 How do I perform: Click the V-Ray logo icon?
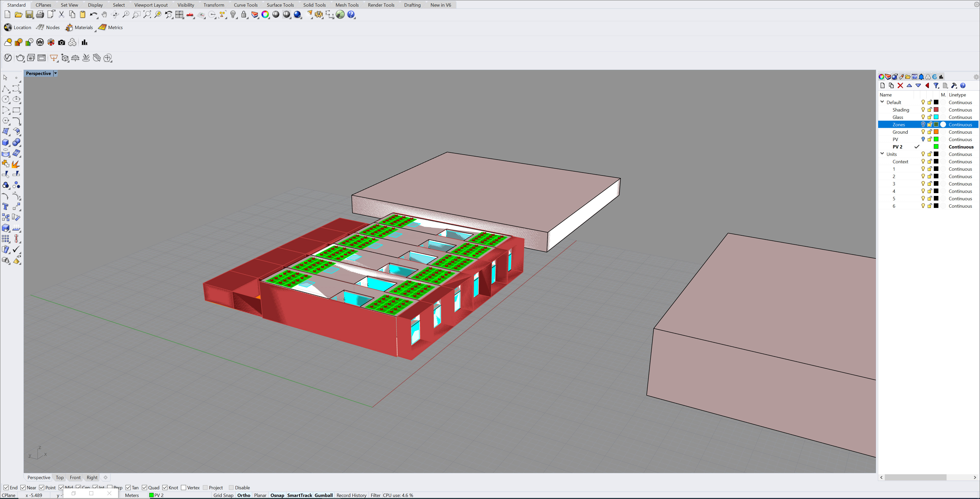8,58
